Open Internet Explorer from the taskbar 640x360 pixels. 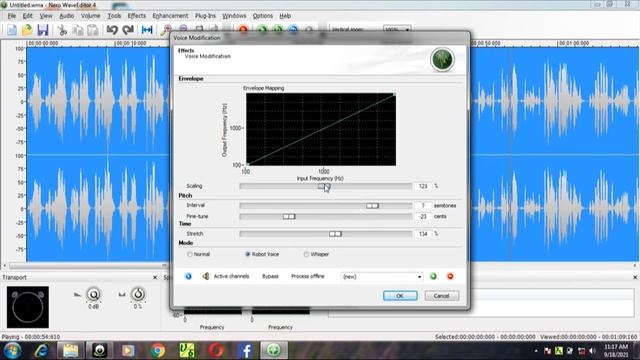(41, 351)
